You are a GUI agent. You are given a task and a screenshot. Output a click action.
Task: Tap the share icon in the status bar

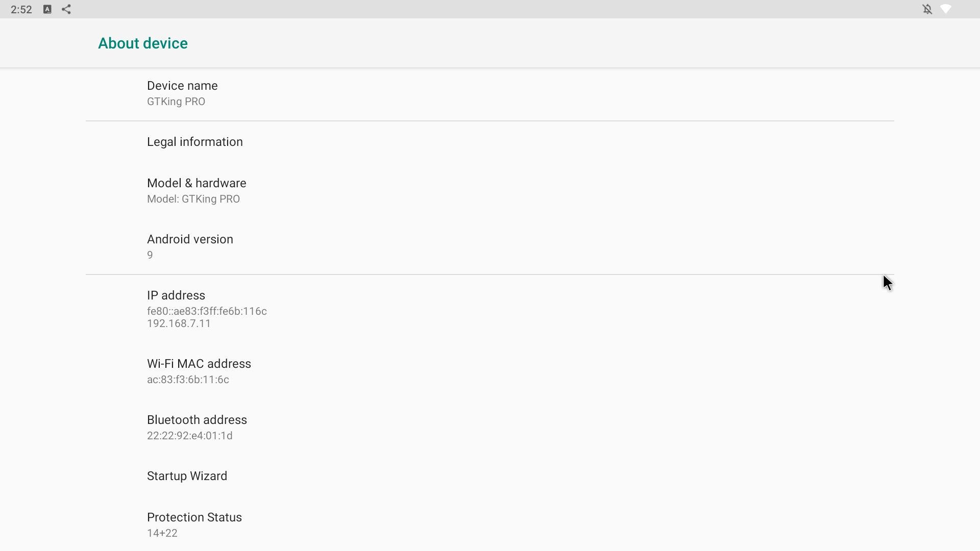pos(66,9)
